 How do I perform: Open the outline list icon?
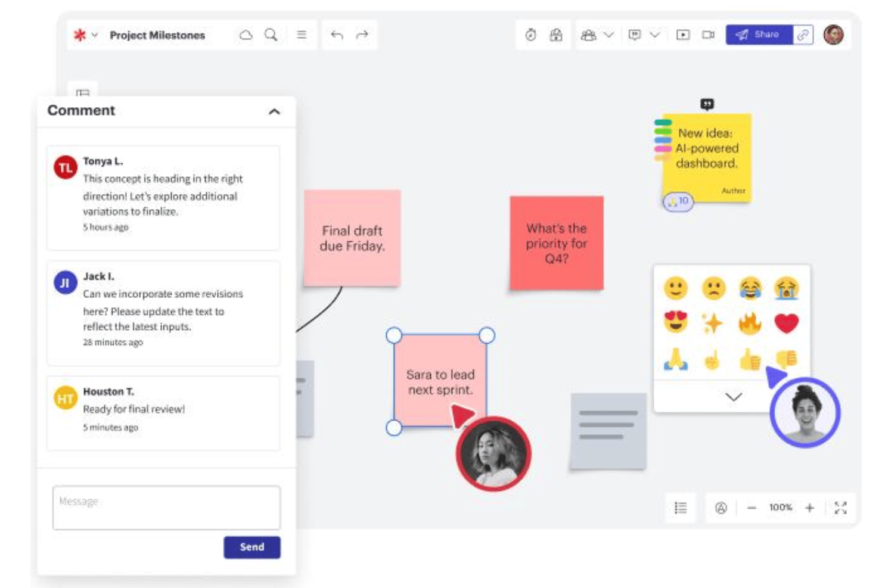tap(681, 508)
